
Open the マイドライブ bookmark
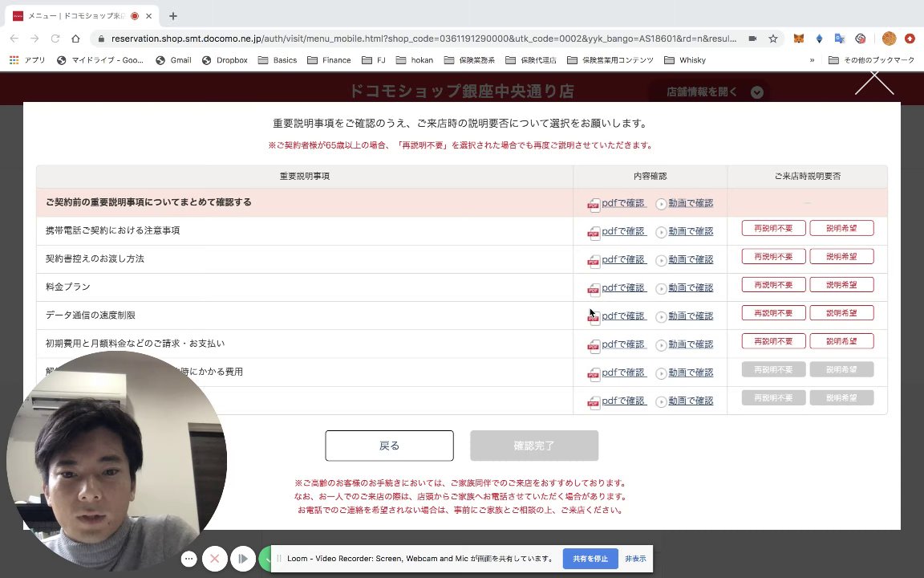(x=100, y=60)
